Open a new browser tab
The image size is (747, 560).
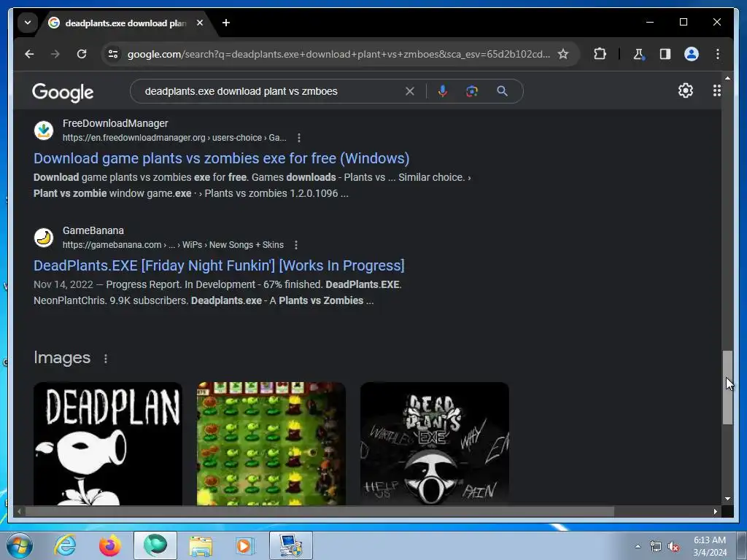coord(226,23)
